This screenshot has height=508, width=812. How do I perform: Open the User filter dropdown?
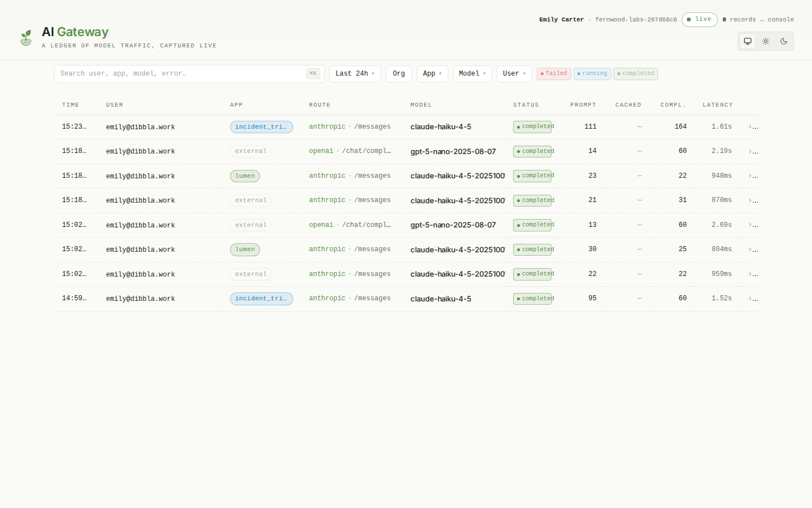click(514, 73)
